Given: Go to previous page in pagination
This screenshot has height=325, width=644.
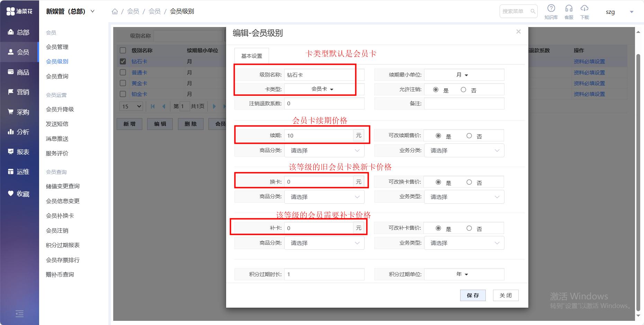Looking at the screenshot, I should [164, 106].
